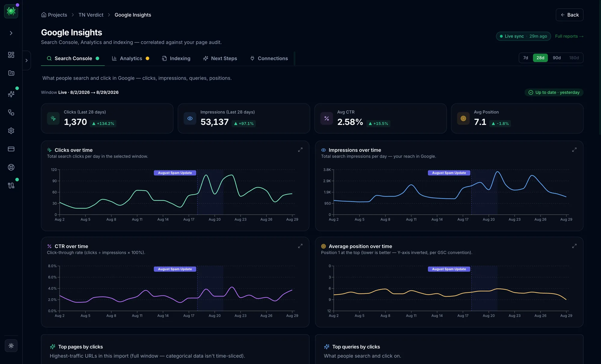Screen dimensions: 601x364
Task: Expand the Impressions over time chart
Action: pos(574,150)
